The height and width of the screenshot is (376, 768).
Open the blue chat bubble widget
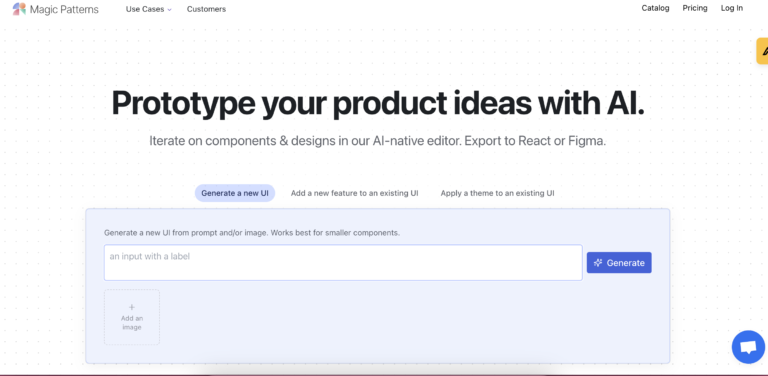point(748,347)
